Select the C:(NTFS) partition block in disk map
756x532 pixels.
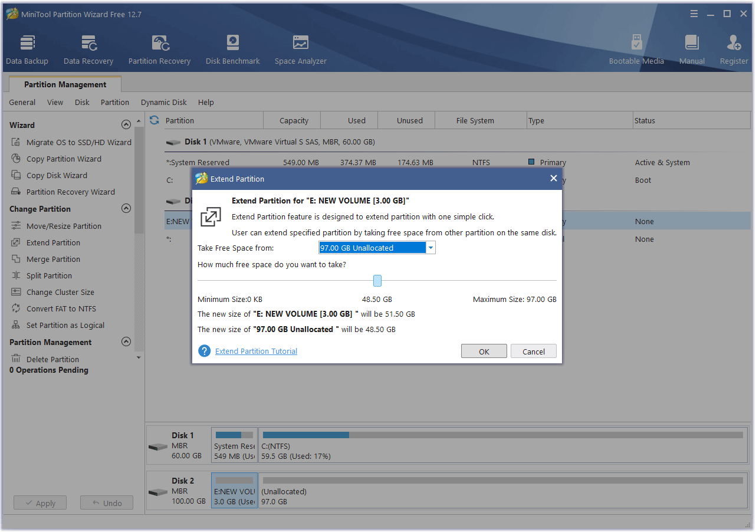tap(502, 446)
